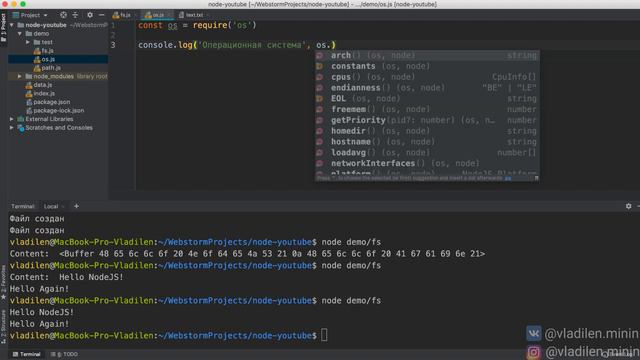640x360 pixels.
Task: Click the External Libraries icon
Action: click(x=21, y=119)
